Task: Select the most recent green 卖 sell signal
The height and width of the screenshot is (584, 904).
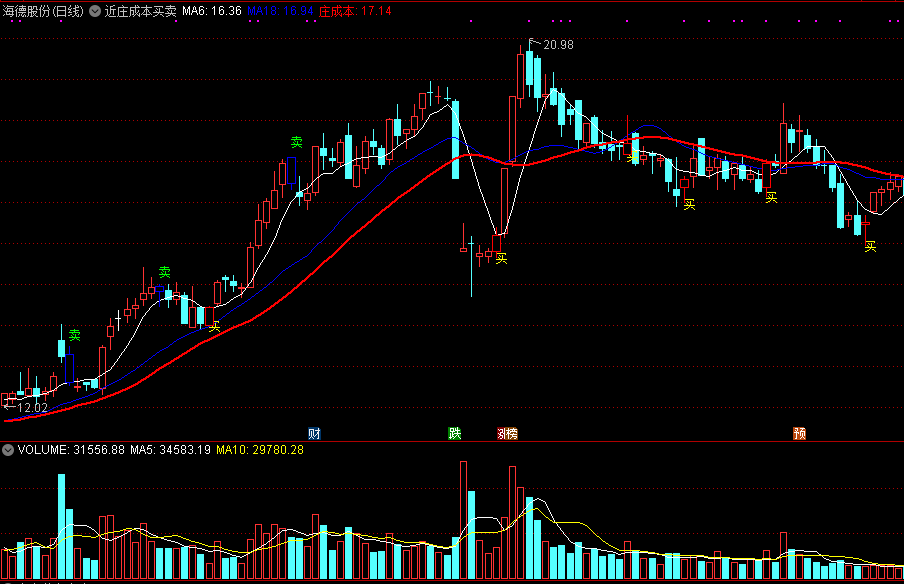Action: (296, 142)
